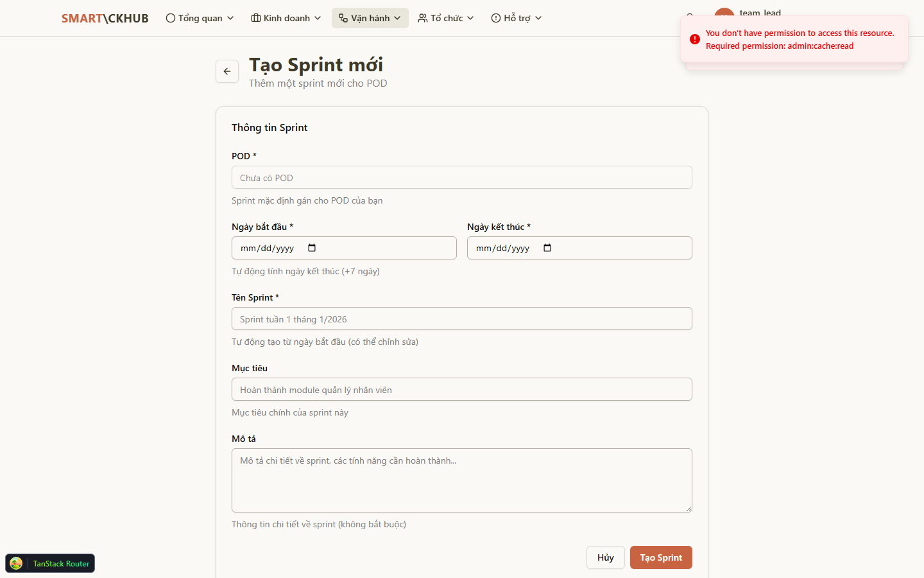The width and height of the screenshot is (924, 578).
Task: Click the red alert icon in the error toast
Action: pos(694,39)
